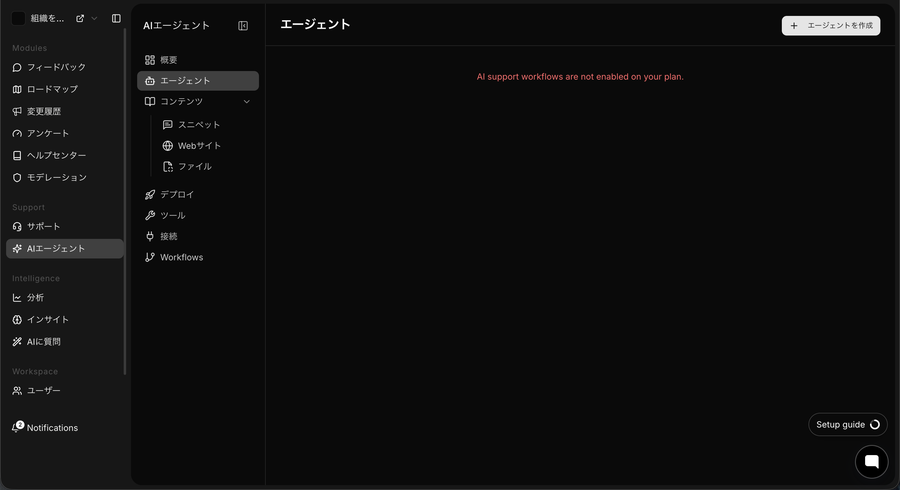Click the ロードマップ map icon
Screen dimensions: 900x490
click(x=17, y=90)
